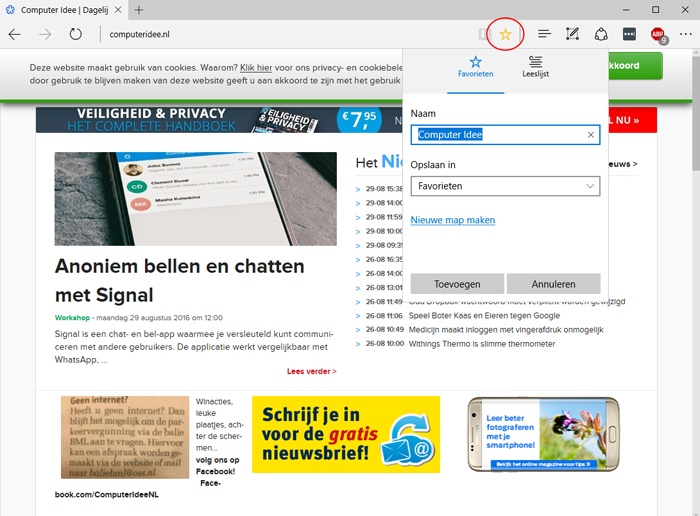Minimize the browser window
The height and width of the screenshot is (516, 700).
[626, 10]
